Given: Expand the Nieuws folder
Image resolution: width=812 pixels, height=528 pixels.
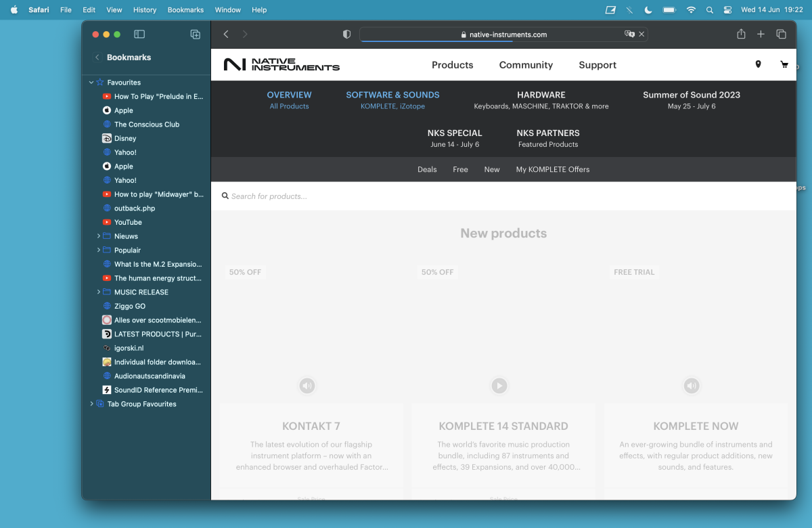Looking at the screenshot, I should pos(98,236).
